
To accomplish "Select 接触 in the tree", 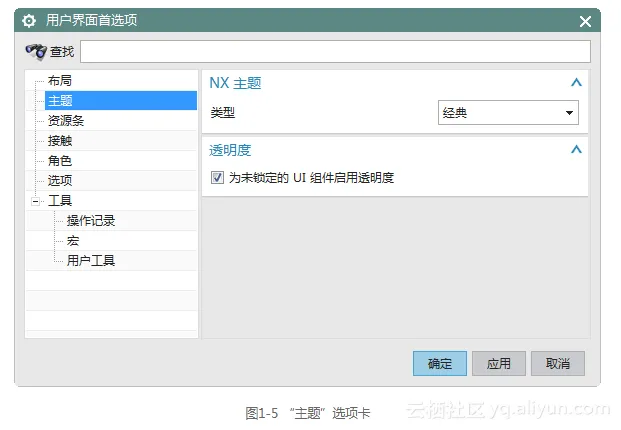I will (59, 141).
